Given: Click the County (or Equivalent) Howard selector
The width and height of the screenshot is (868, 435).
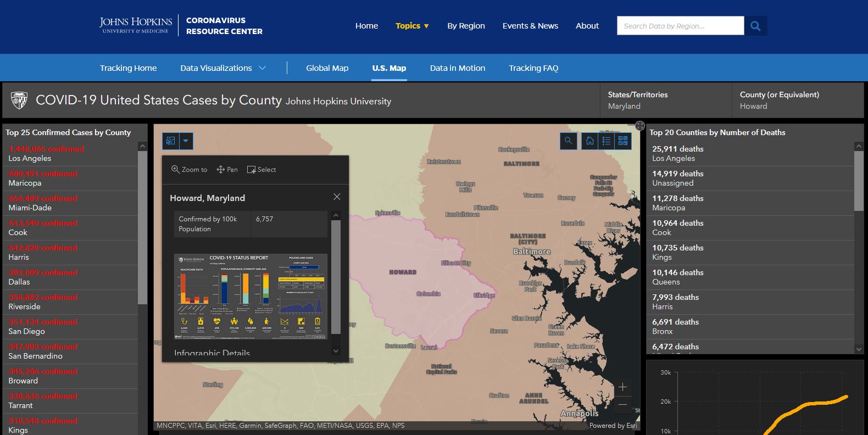Looking at the screenshot, I should (x=798, y=100).
